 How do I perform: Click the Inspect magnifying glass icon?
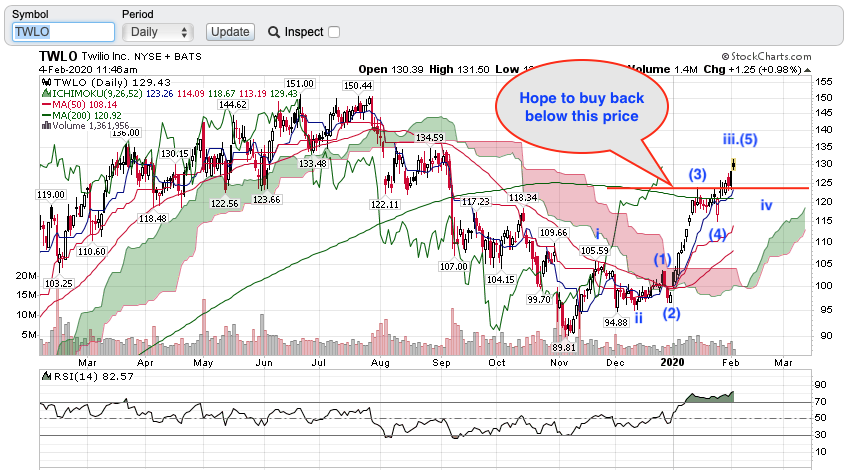273,32
